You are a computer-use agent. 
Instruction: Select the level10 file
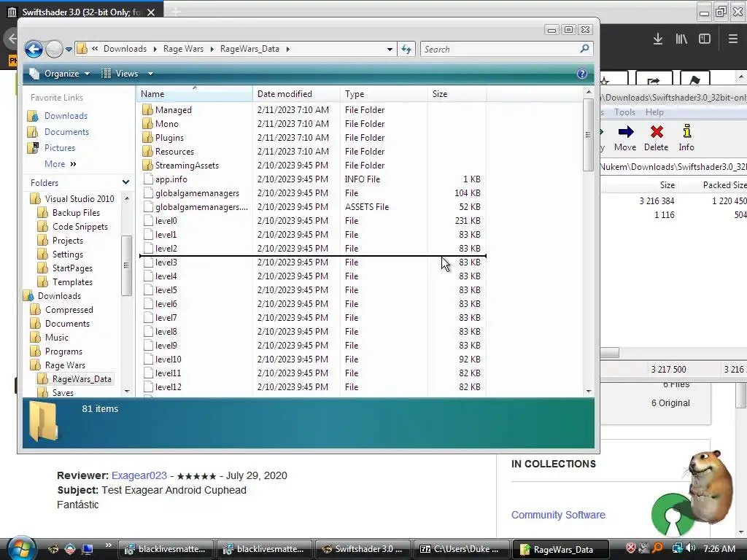click(x=169, y=359)
